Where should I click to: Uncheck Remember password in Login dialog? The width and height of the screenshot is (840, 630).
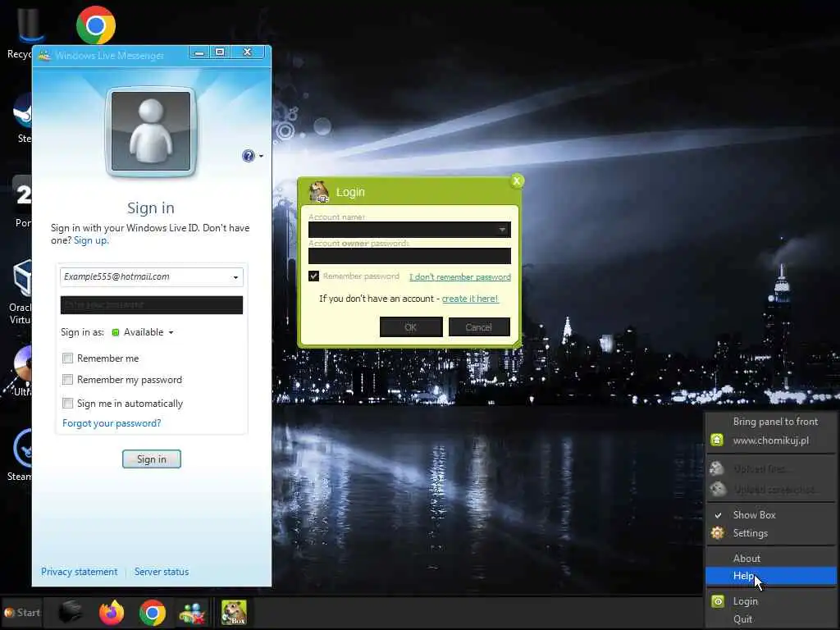coord(314,276)
